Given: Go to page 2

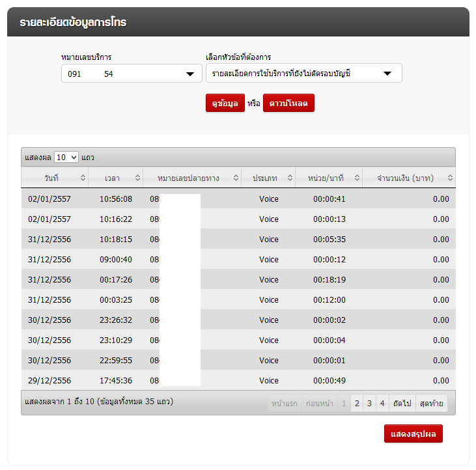Looking at the screenshot, I should (x=357, y=403).
